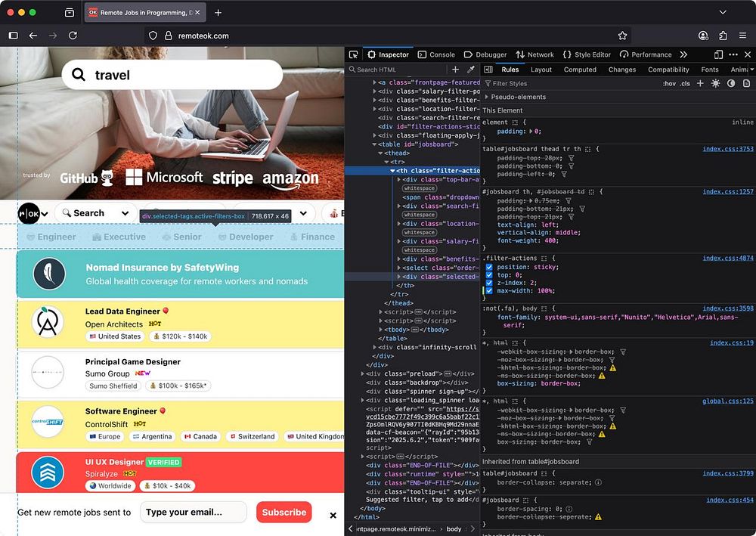Expand the div class=preload node
This screenshot has width=756, height=536.
click(x=363, y=373)
